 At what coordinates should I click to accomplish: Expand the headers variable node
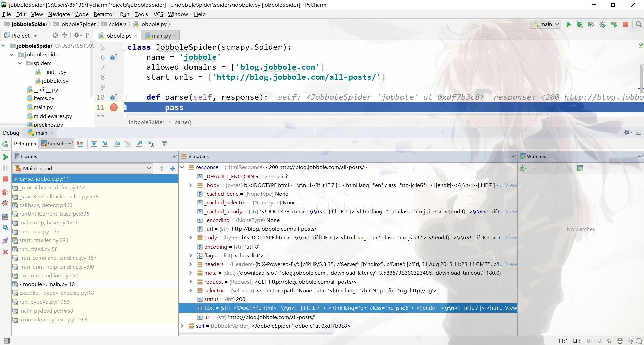(x=190, y=264)
